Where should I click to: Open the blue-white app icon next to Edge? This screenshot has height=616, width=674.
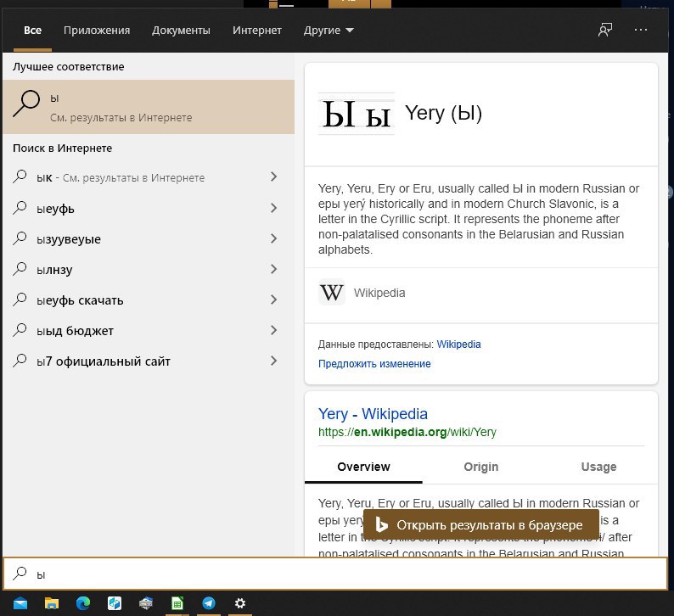click(x=115, y=603)
